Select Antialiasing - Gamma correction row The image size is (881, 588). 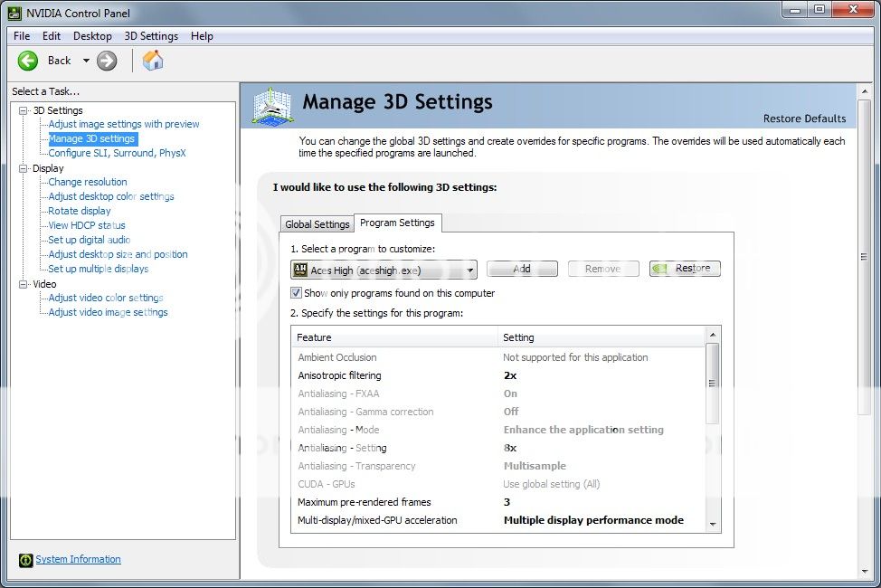pos(498,412)
